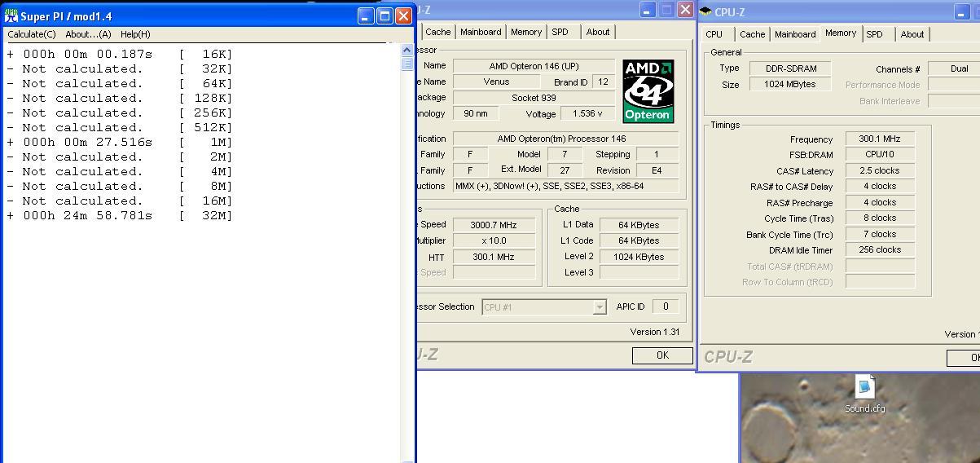The height and width of the screenshot is (463, 980).
Task: Click the Channels # value Dual
Action: [955, 68]
